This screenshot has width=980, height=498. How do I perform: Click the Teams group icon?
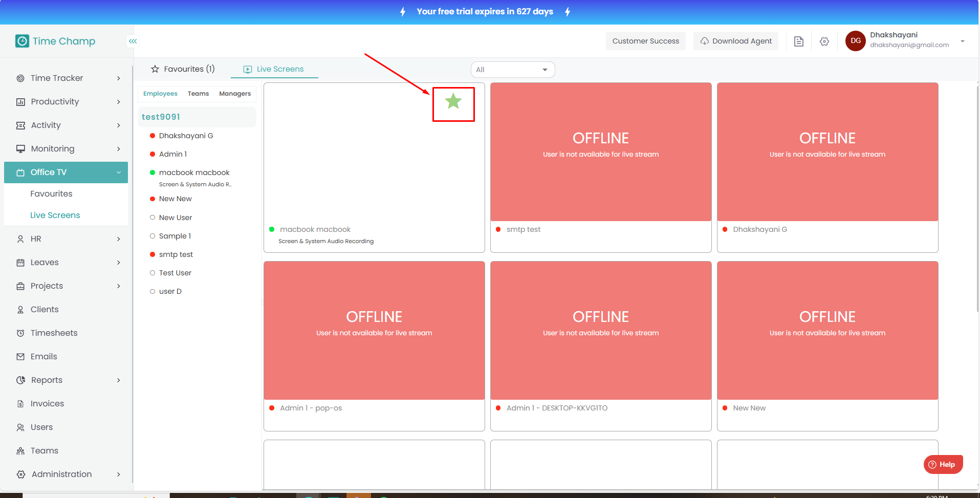point(20,451)
